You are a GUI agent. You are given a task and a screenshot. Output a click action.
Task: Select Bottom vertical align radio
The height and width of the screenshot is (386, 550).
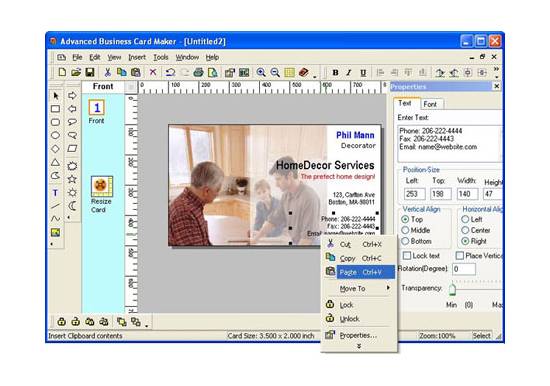405,241
